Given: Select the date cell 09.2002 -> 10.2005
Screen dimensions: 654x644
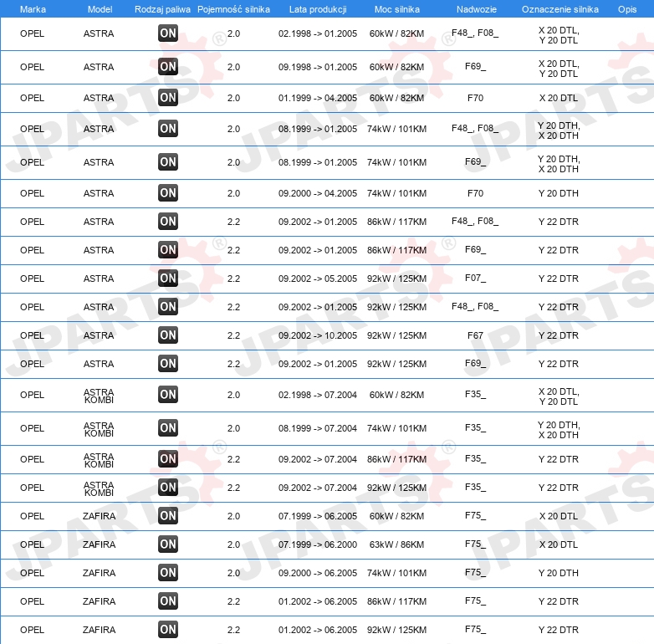Looking at the screenshot, I should [318, 335].
